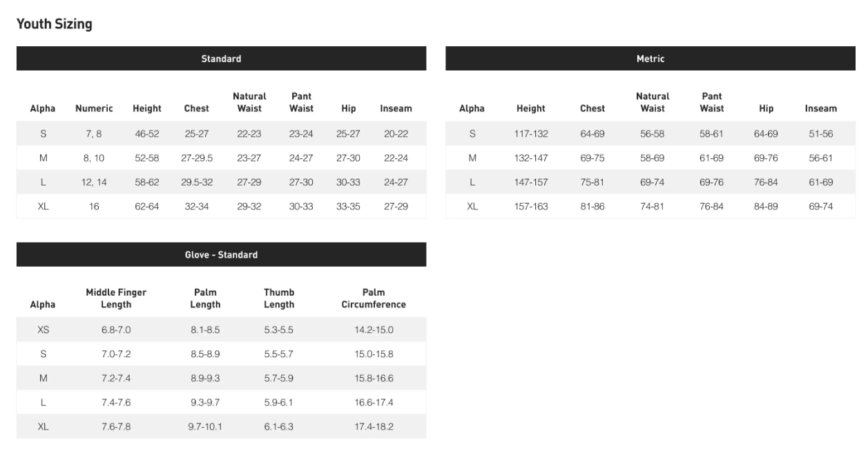Click the thumb length value 5.9-6.1
The width and height of the screenshot is (868, 458).
point(279,403)
